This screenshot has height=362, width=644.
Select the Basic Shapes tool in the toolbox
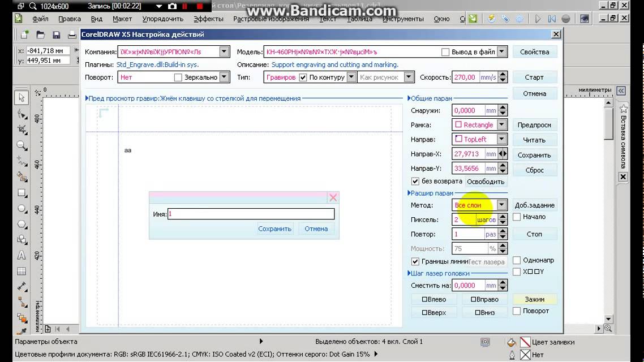(22, 240)
